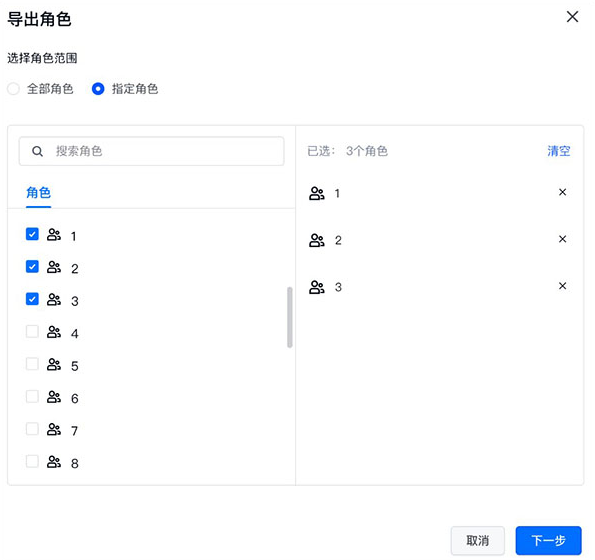Image resolution: width=595 pixels, height=560 pixels.
Task: Check the role 8 checkbox
Action: tap(32, 461)
